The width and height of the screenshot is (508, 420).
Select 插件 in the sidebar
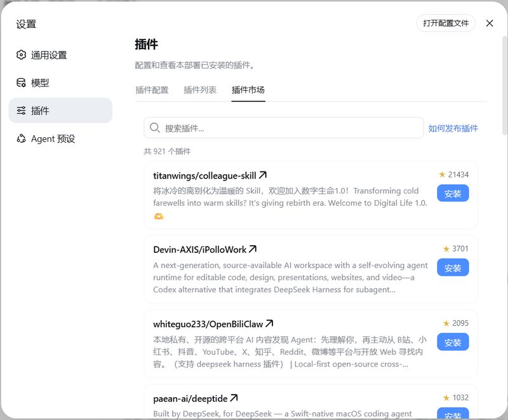[60, 111]
